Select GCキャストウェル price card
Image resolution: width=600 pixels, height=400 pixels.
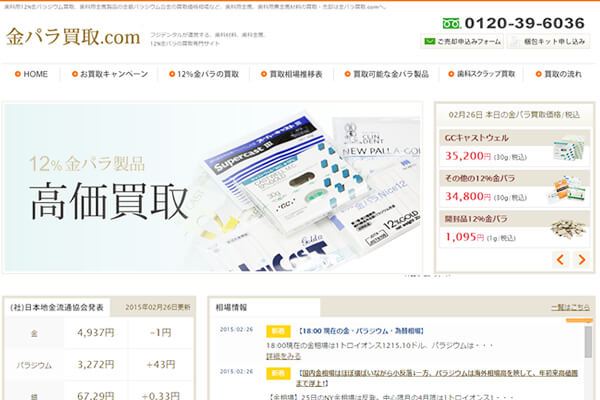coord(514,148)
